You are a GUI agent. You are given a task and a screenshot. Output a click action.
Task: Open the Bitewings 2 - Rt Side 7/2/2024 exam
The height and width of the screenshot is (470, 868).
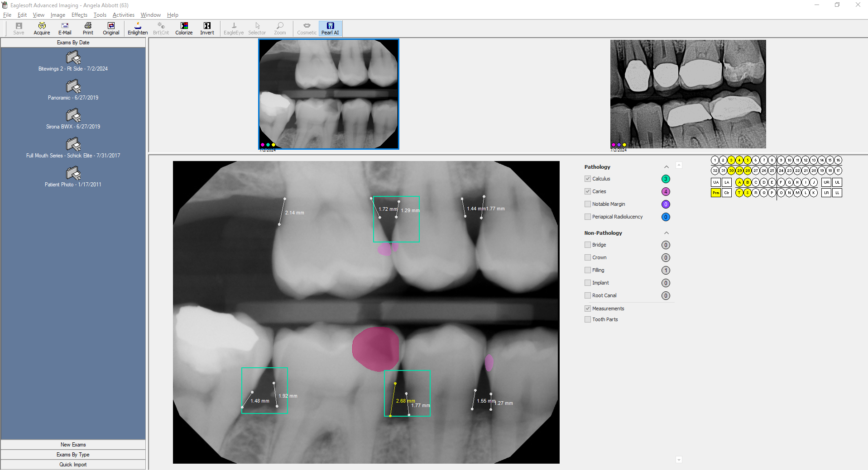click(73, 61)
